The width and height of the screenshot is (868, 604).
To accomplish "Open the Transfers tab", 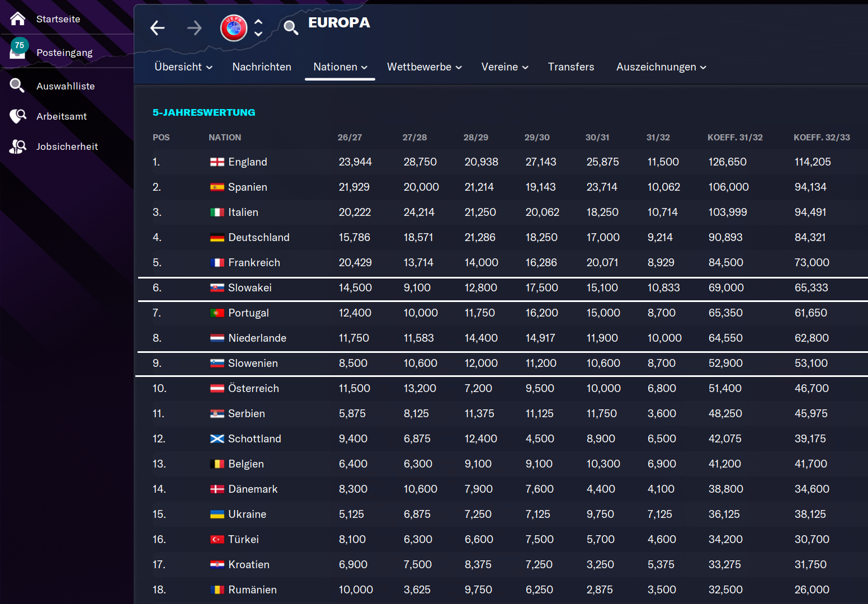I will click(x=571, y=67).
